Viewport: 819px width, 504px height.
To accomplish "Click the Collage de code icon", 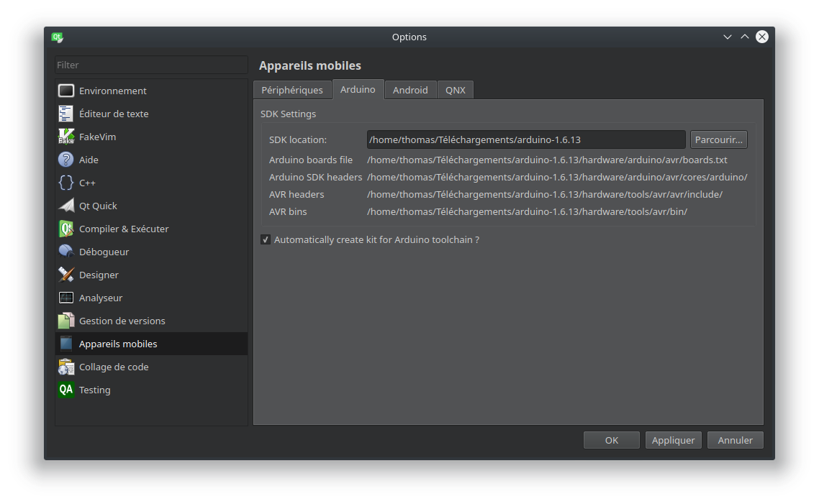I will coord(65,367).
